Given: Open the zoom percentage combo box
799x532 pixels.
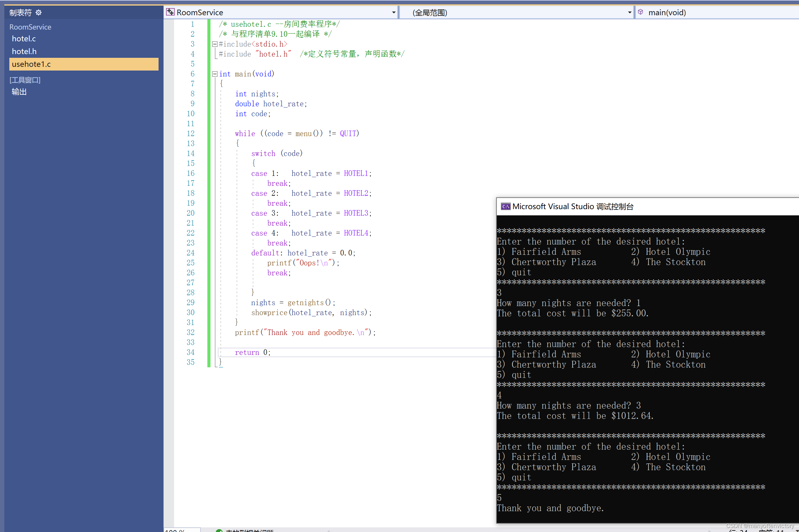Looking at the screenshot, I should click(182, 530).
